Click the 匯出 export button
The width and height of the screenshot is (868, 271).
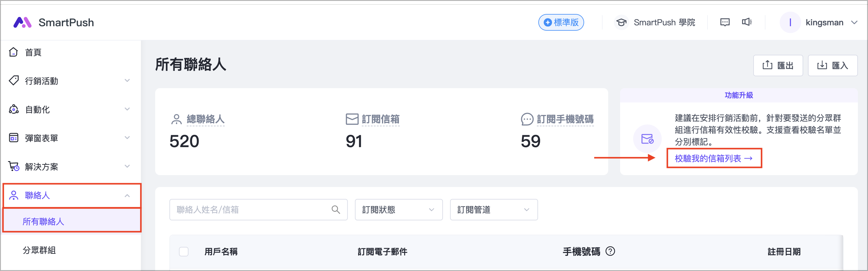[x=778, y=66]
